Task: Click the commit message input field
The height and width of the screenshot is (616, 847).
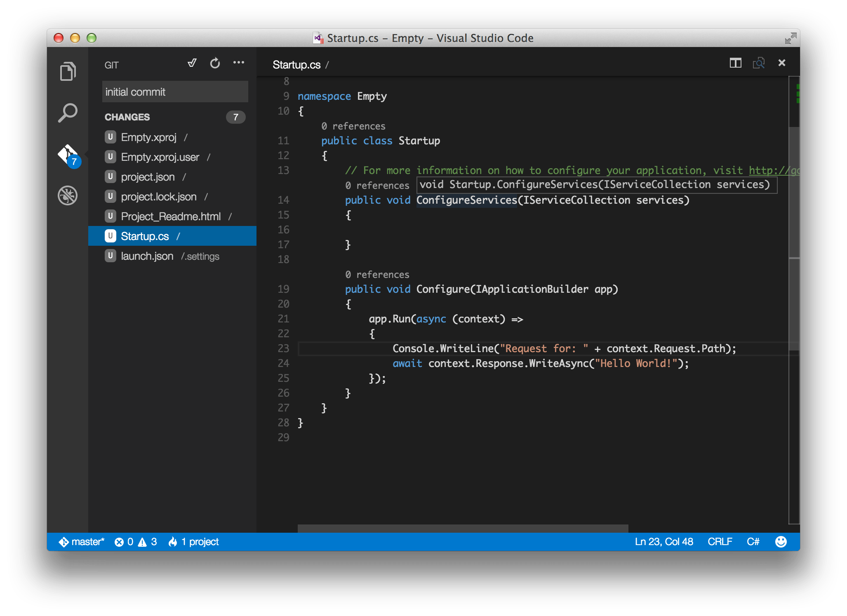Action: (x=175, y=92)
